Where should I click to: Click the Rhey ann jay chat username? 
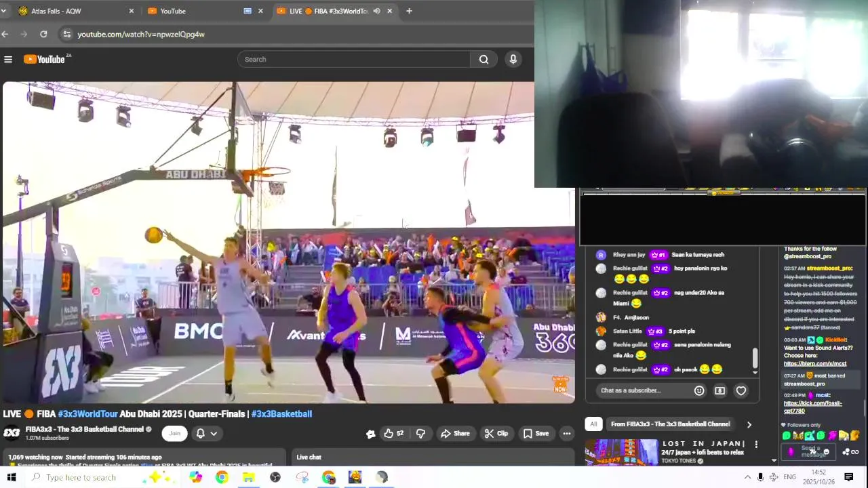coord(629,255)
